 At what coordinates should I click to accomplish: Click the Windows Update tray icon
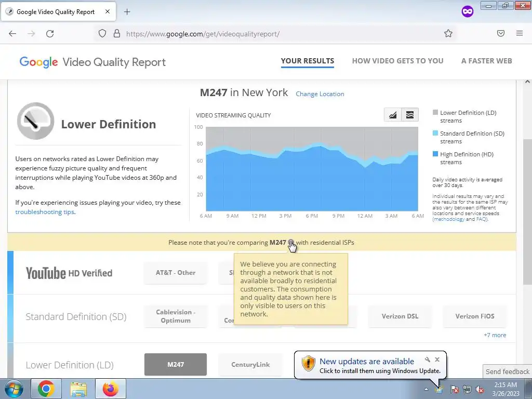click(x=440, y=390)
